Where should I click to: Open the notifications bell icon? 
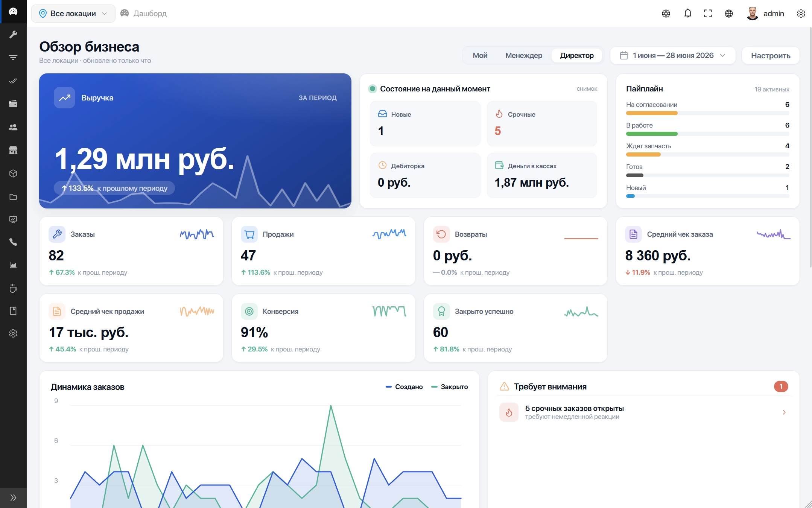point(687,14)
